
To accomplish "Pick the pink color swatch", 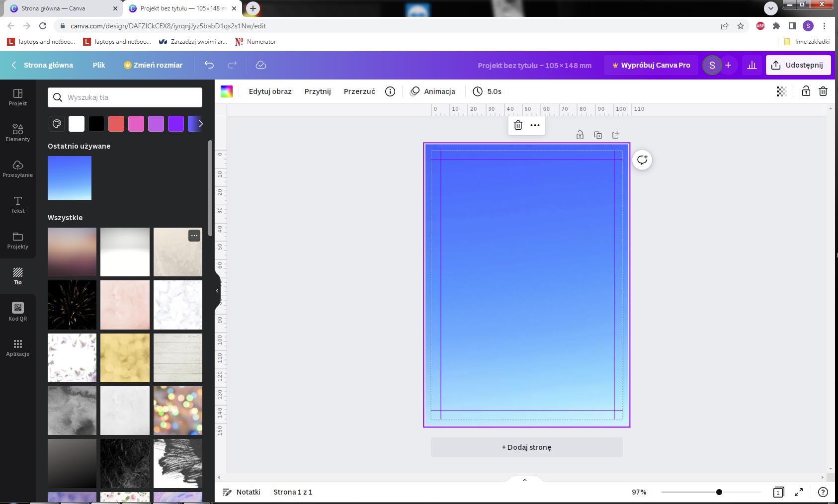I will click(x=136, y=124).
